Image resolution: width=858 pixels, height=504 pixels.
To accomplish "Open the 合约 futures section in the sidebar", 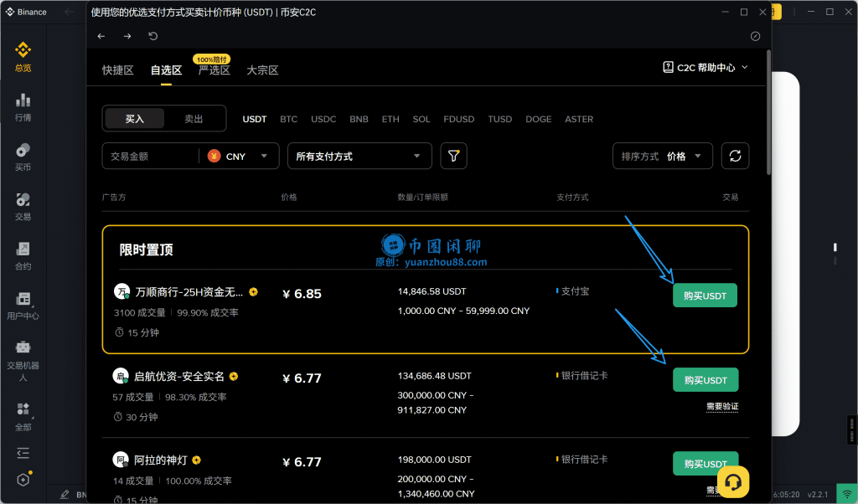I will (x=23, y=256).
